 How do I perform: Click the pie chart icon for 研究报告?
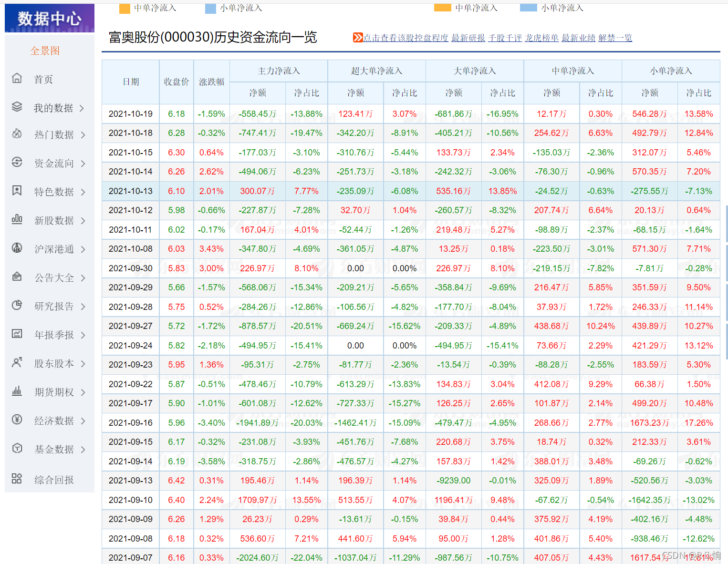pos(17,305)
